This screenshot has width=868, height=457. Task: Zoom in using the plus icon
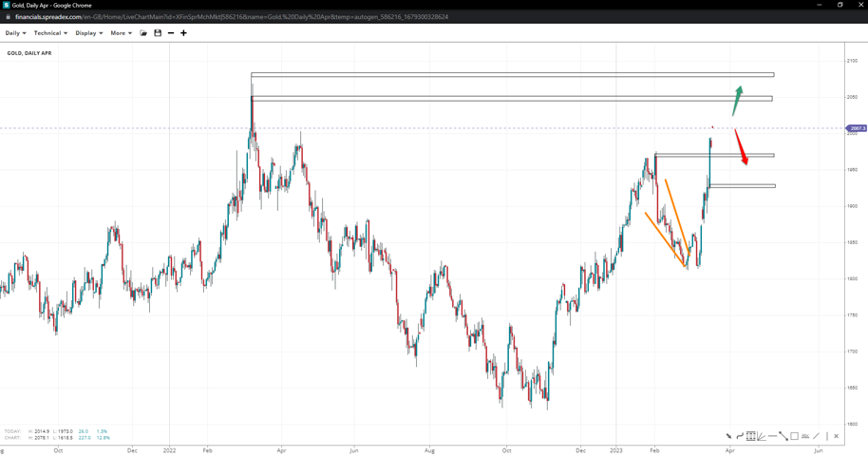coord(183,33)
